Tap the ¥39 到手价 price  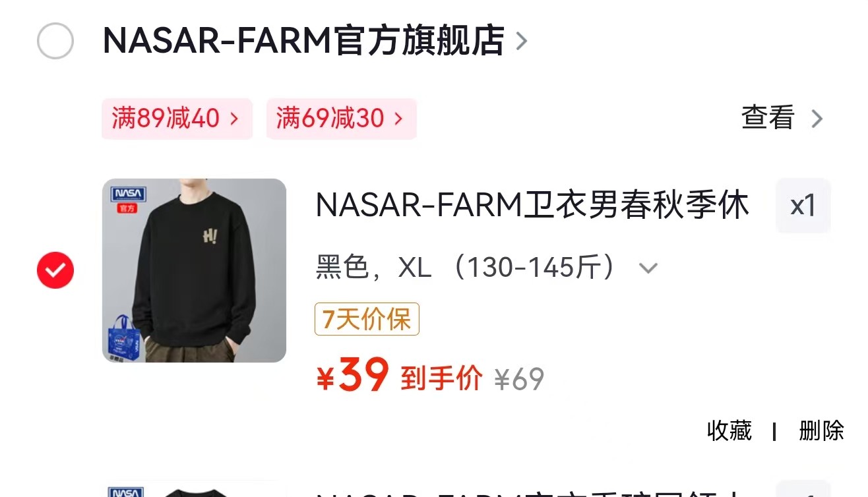(399, 376)
